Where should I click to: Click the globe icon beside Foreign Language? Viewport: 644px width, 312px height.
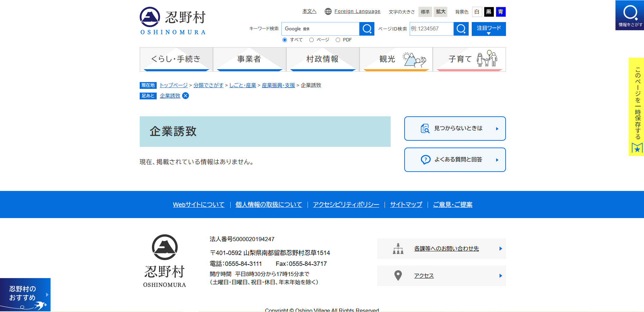[x=328, y=11]
